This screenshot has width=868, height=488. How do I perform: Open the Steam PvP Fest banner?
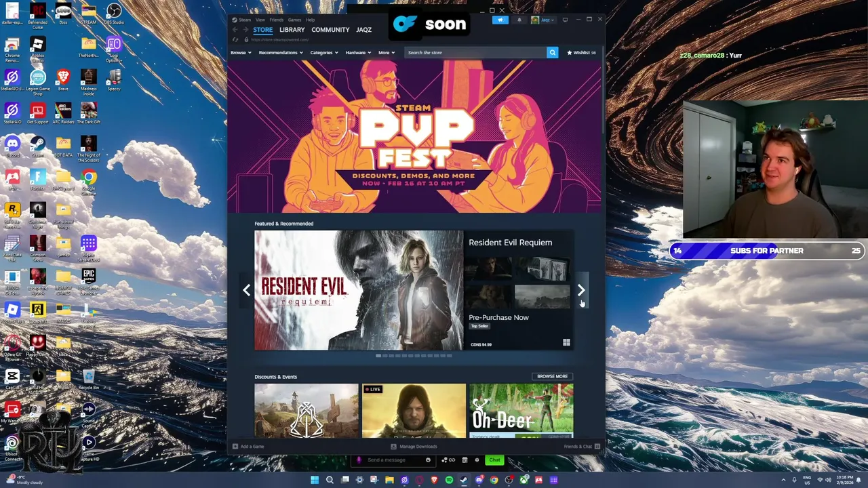414,136
